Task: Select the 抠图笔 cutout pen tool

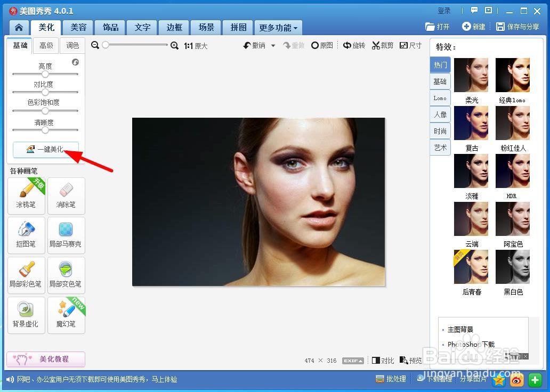Action: coord(26,235)
